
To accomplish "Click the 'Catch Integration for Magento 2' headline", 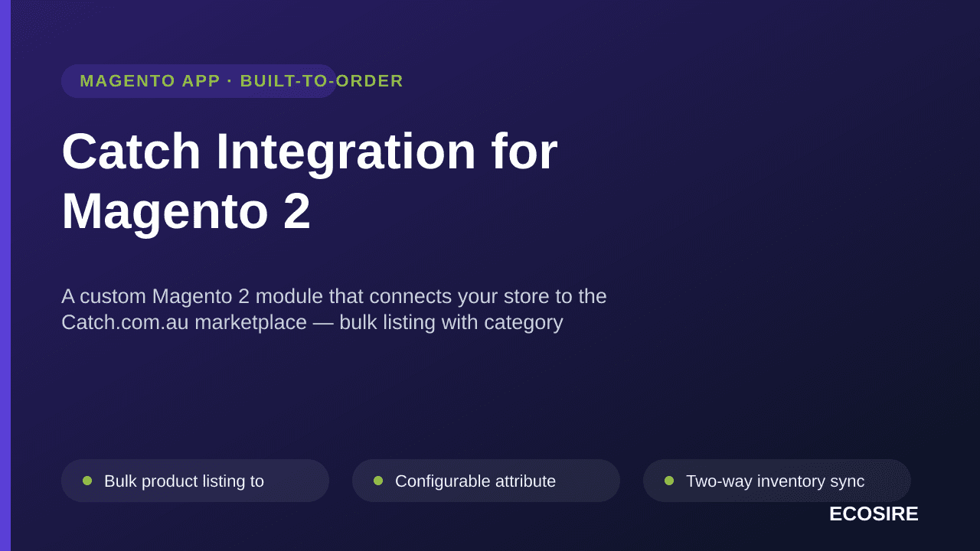I will pyautogui.click(x=309, y=181).
